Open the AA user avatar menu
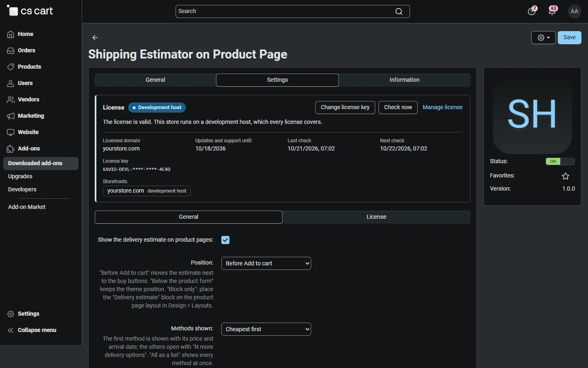Image resolution: width=588 pixels, height=368 pixels. (x=575, y=11)
